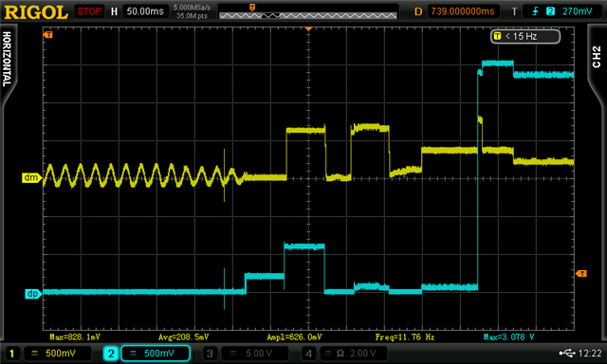This screenshot has height=364, width=607.
Task: Select channel 3 5.00 V scale box
Action: [255, 354]
